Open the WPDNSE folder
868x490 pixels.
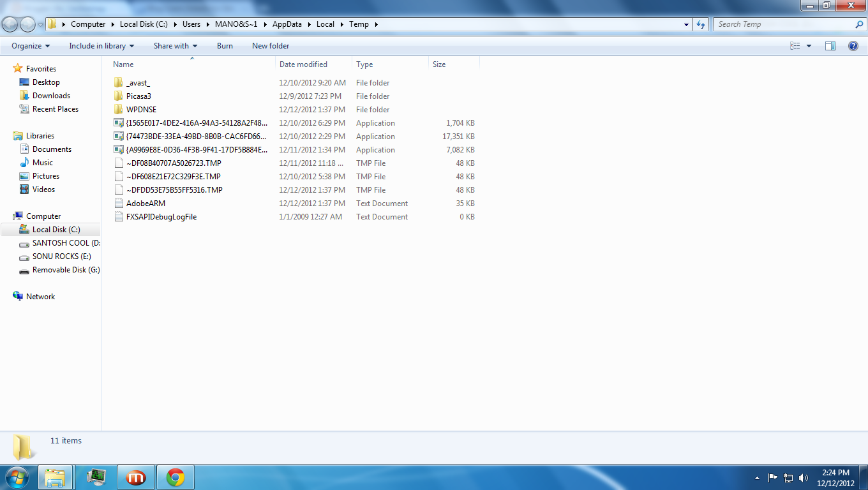tap(142, 109)
